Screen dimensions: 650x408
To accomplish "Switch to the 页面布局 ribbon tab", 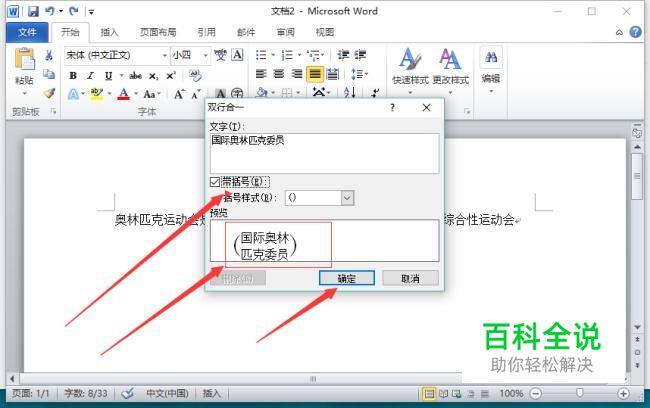I will click(158, 32).
